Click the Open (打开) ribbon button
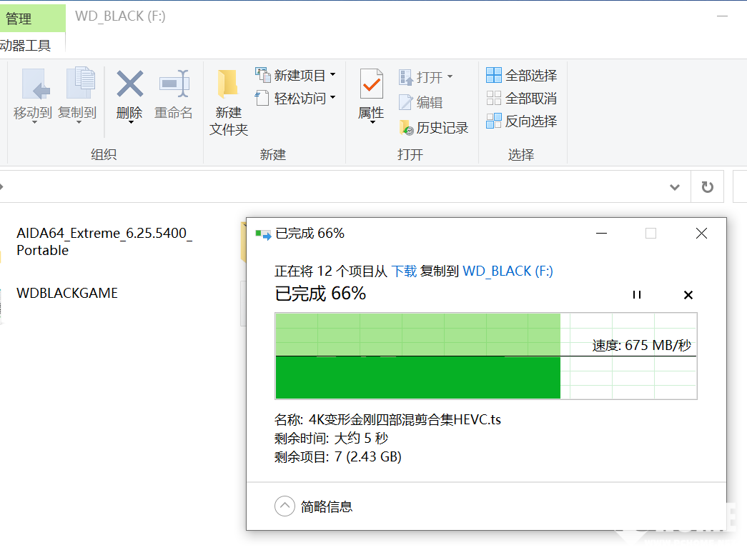This screenshot has width=747, height=560. (x=425, y=76)
